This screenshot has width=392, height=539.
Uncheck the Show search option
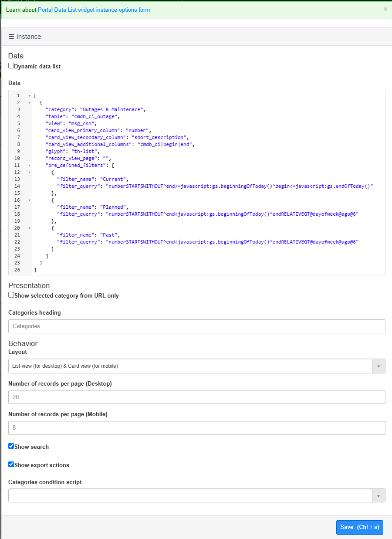pos(11,446)
